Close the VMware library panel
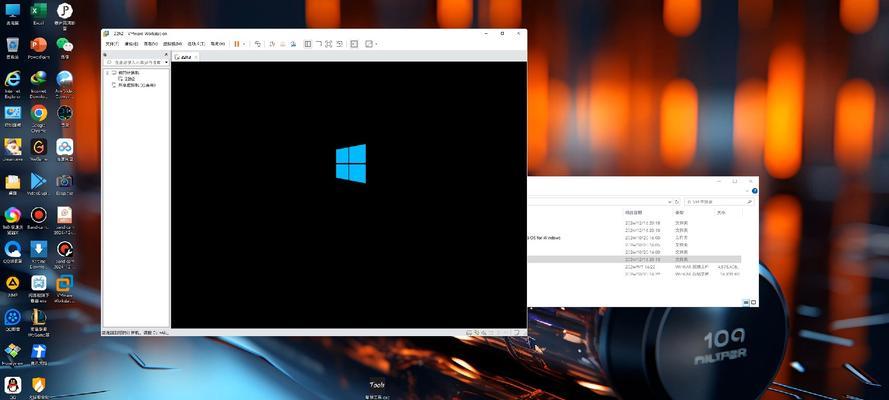 point(166,54)
